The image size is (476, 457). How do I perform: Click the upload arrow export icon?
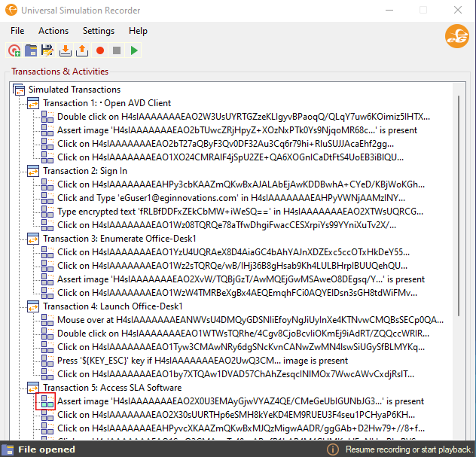point(82,50)
